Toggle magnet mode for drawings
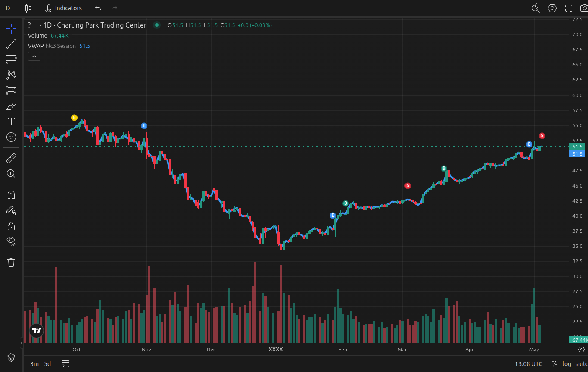Viewport: 588px width, 372px height. click(11, 194)
